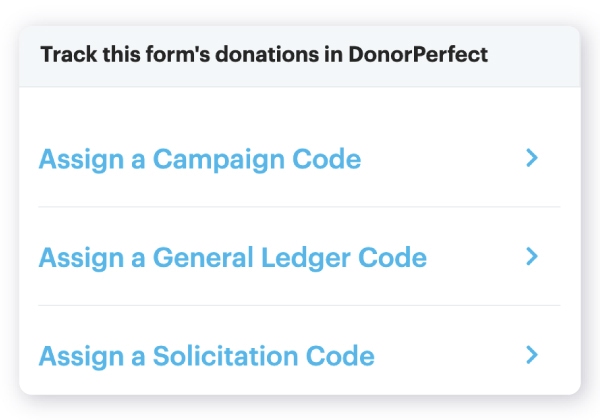The image size is (600, 420).
Task: Select the Campaign Code menu entry text
Action: click(199, 159)
